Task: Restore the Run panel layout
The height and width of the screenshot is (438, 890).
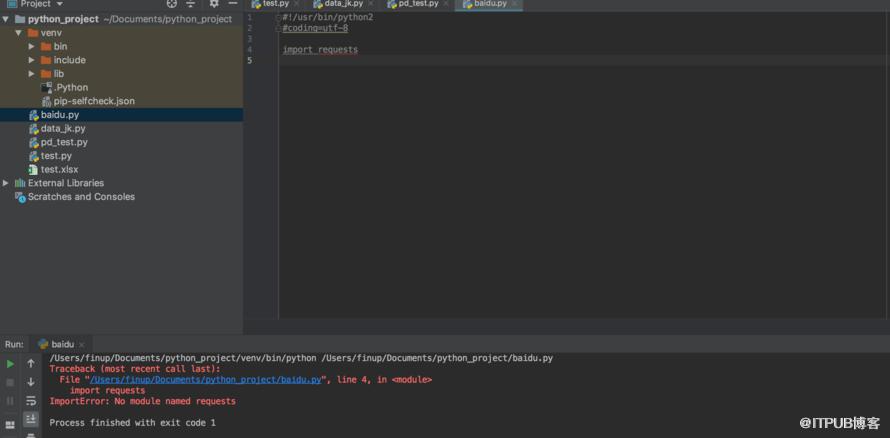Action: click(x=10, y=425)
